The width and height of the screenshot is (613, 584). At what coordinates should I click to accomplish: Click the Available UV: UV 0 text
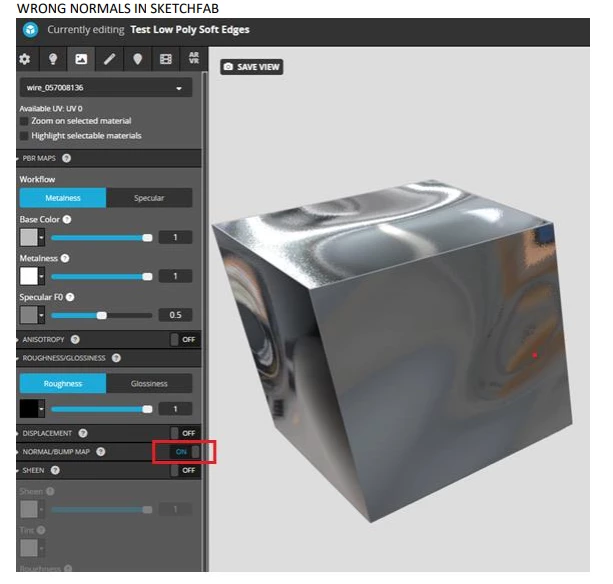tap(51, 109)
